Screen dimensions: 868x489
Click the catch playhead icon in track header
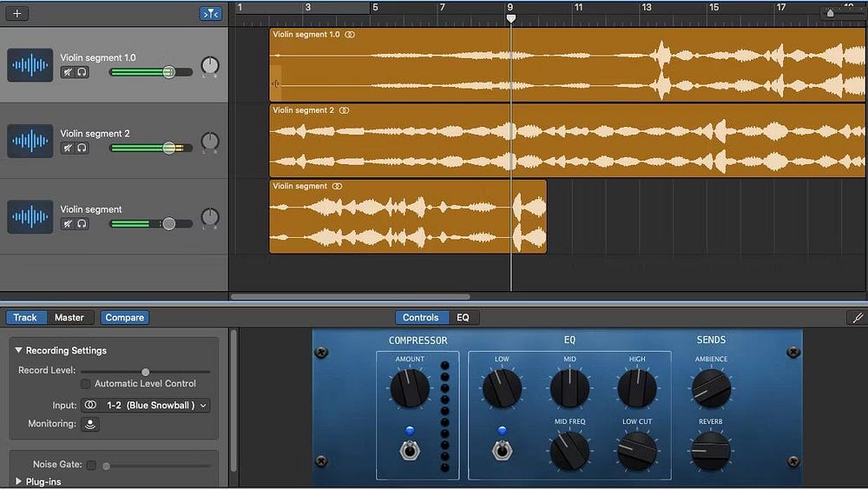pos(210,13)
